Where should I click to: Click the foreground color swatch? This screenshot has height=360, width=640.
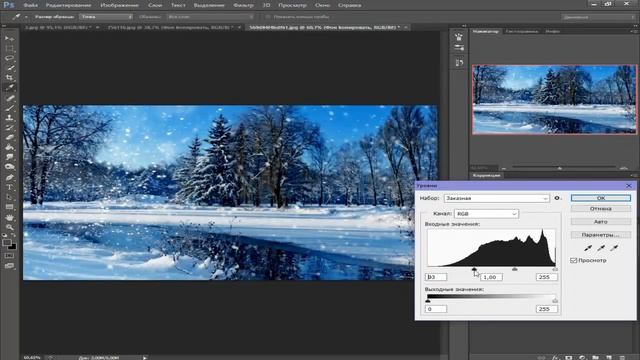tap(6, 242)
